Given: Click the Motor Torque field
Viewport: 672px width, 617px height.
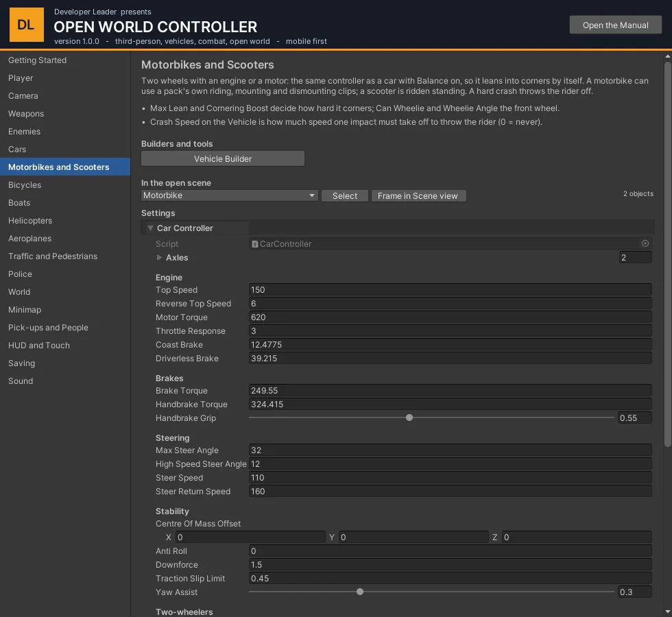Looking at the screenshot, I should (x=450, y=317).
